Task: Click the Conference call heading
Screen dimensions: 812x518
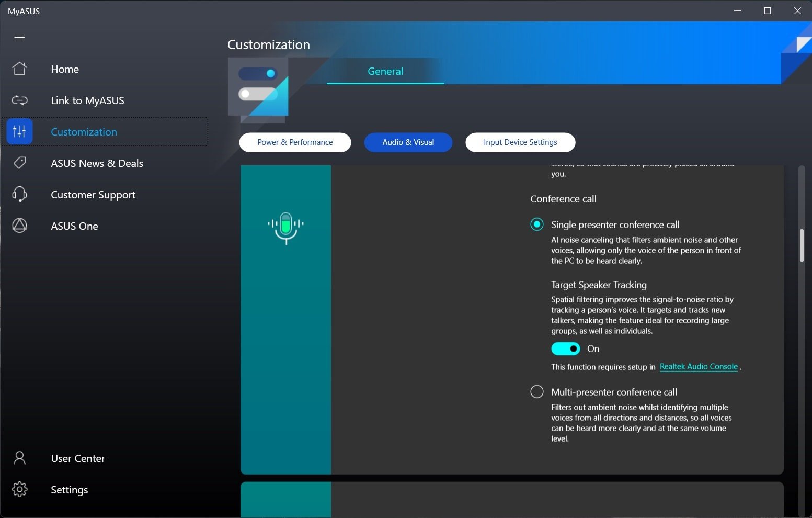Action: 563,199
